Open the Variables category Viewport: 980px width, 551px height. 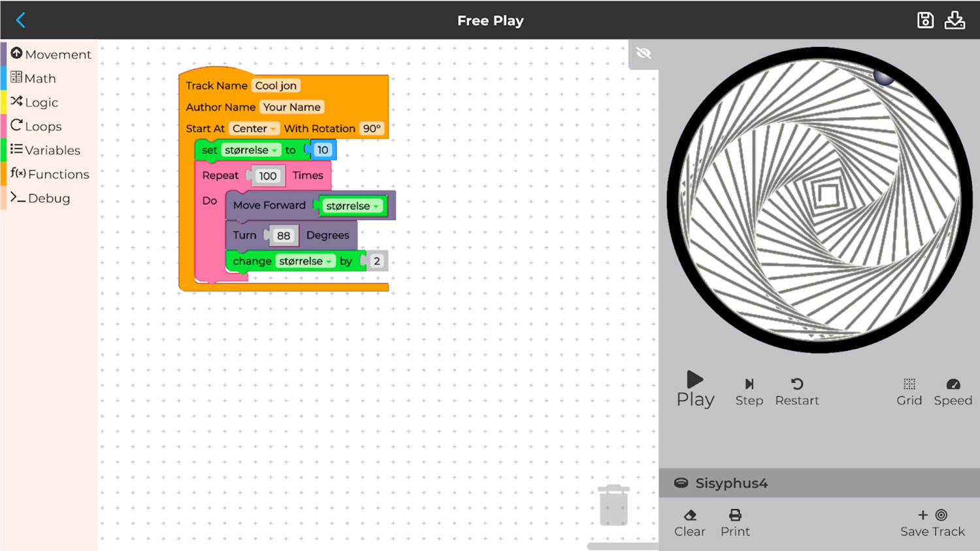coord(46,150)
